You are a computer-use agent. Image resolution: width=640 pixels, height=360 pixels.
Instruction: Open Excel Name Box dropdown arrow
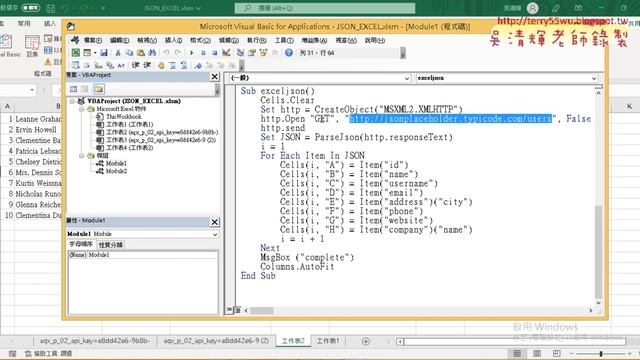tap(32, 90)
